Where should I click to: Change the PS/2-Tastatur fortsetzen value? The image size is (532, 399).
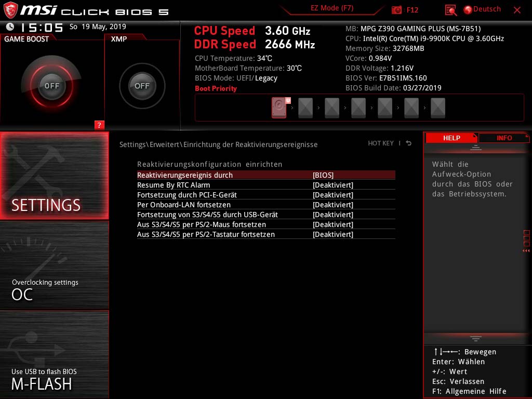coord(333,234)
